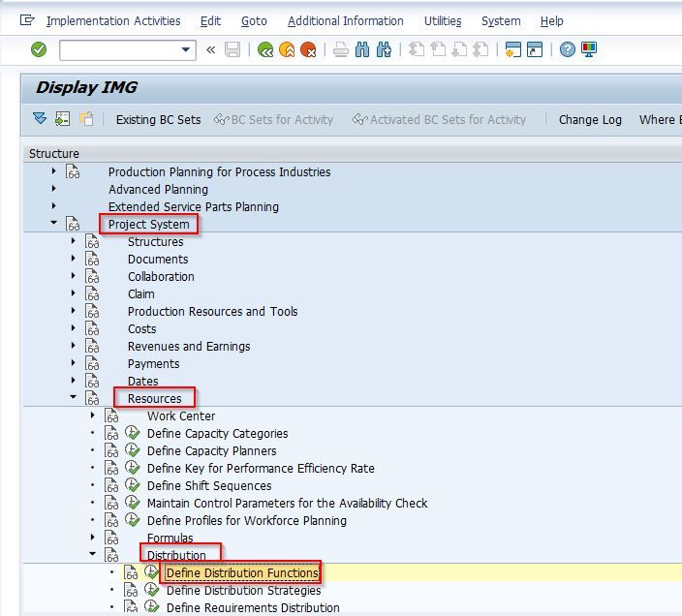682x616 pixels.
Task: Expand the Work Center node
Action: tap(92, 416)
